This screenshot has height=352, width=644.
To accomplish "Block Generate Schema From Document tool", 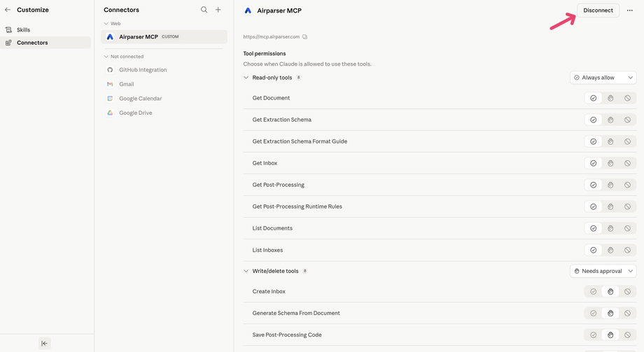I will (628, 314).
